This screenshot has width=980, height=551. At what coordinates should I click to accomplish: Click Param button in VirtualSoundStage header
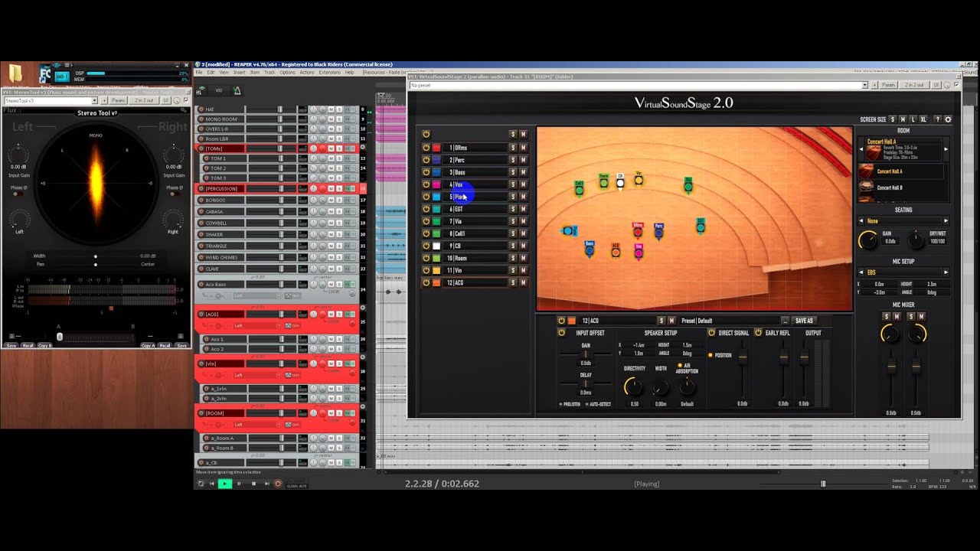click(889, 85)
